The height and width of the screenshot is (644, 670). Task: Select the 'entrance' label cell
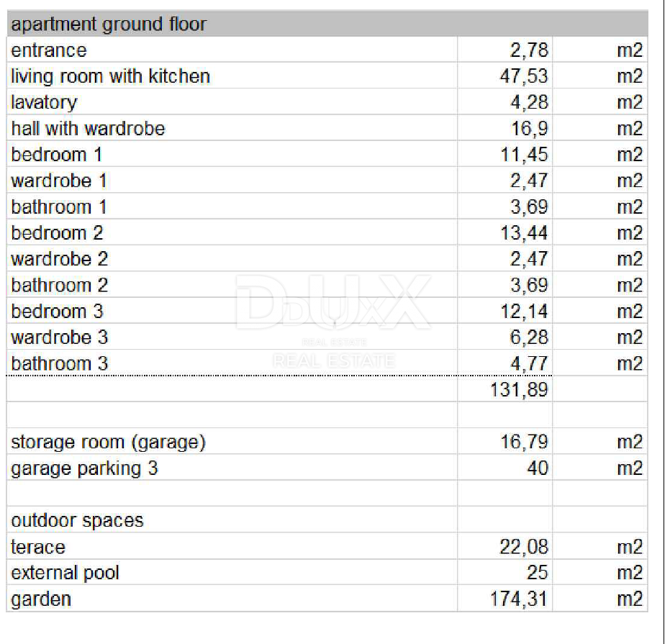click(48, 50)
